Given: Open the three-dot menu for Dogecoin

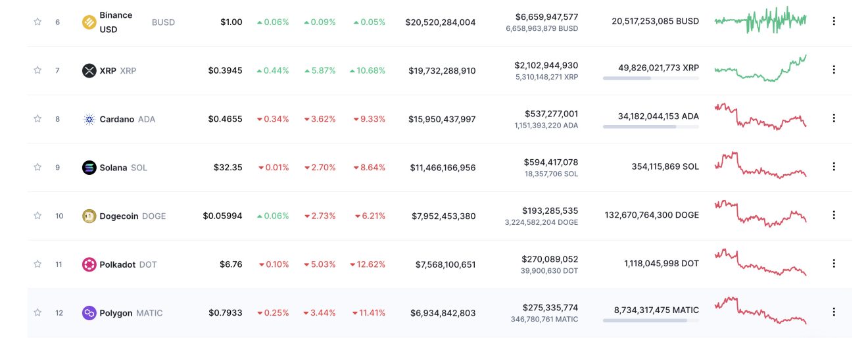Looking at the screenshot, I should pyautogui.click(x=834, y=215).
